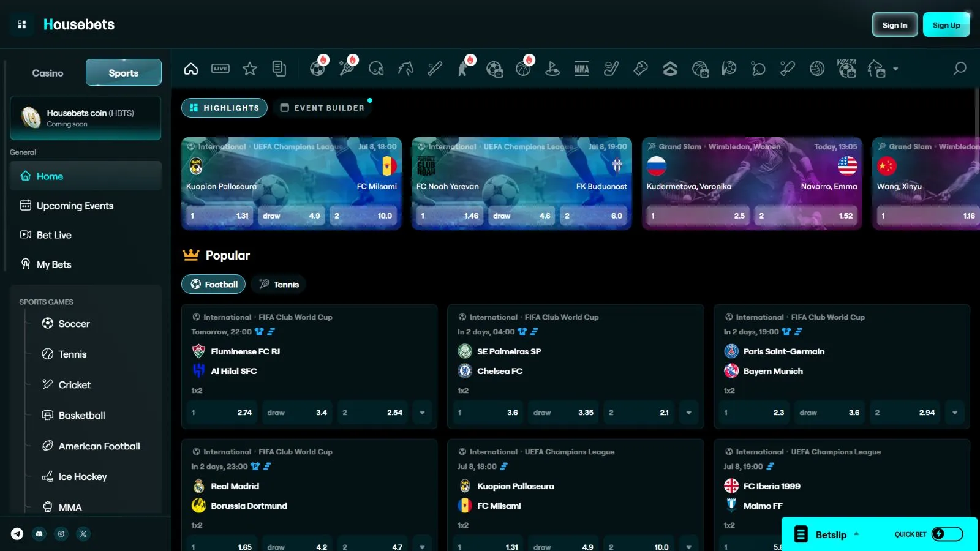Select the ice hockey stick icon
The image size is (980, 551).
pyautogui.click(x=611, y=69)
